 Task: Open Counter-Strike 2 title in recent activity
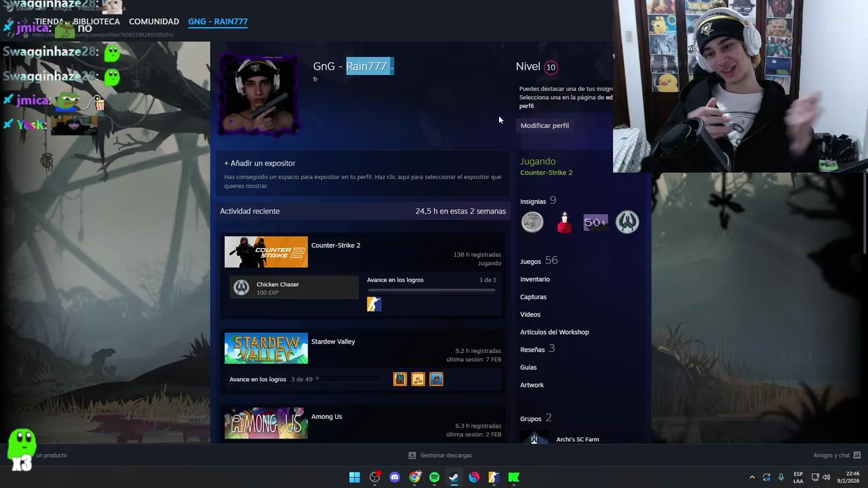click(x=336, y=245)
